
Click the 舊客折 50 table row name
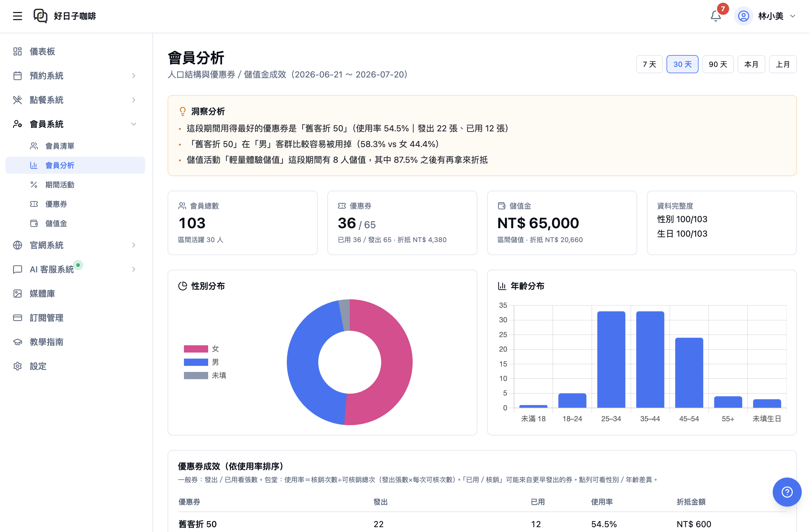[198, 524]
